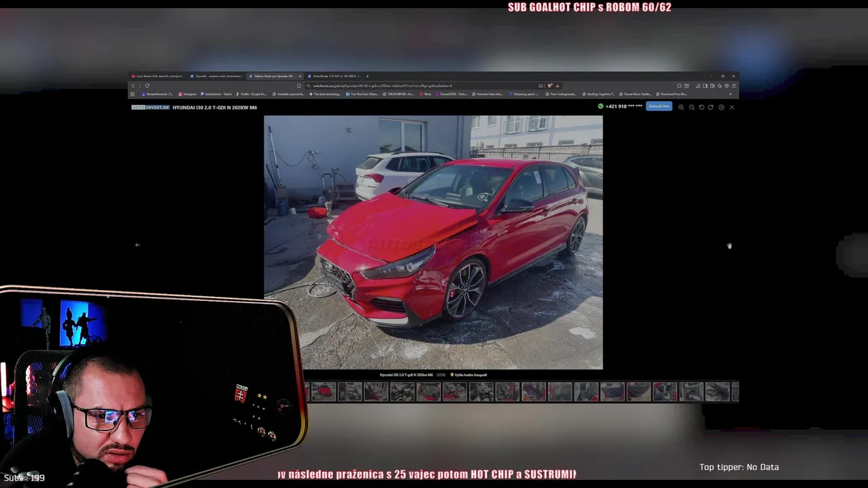The height and width of the screenshot is (488, 868).
Task: Start the gallery slideshow play icon
Action: (x=722, y=107)
